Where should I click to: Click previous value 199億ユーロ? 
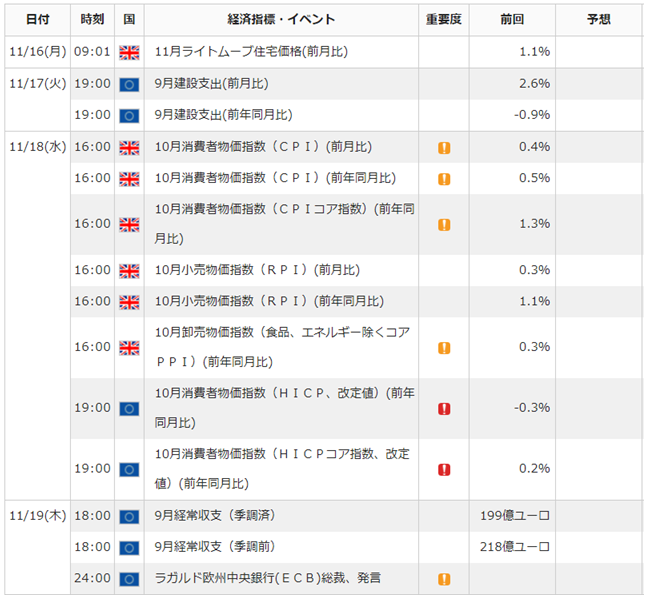pyautogui.click(x=515, y=516)
